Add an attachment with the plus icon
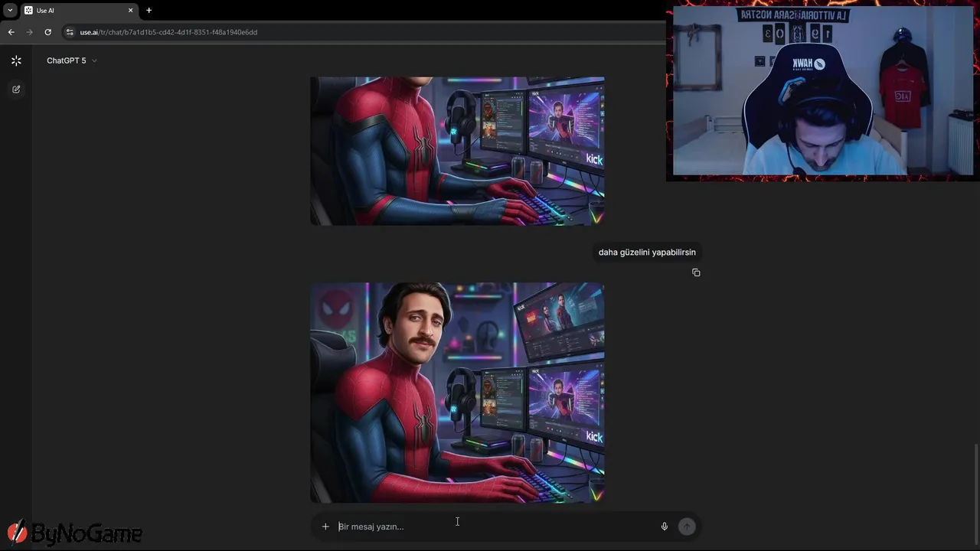The height and width of the screenshot is (551, 980). 325,527
